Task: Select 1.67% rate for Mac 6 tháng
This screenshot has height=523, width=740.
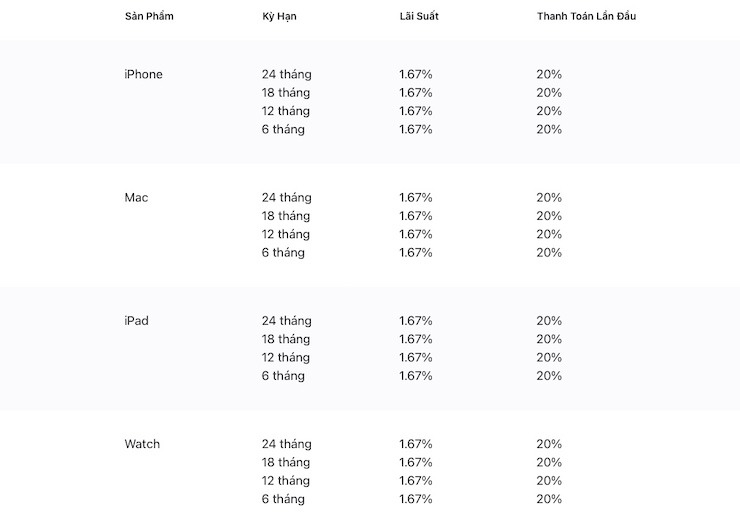Action: (415, 253)
